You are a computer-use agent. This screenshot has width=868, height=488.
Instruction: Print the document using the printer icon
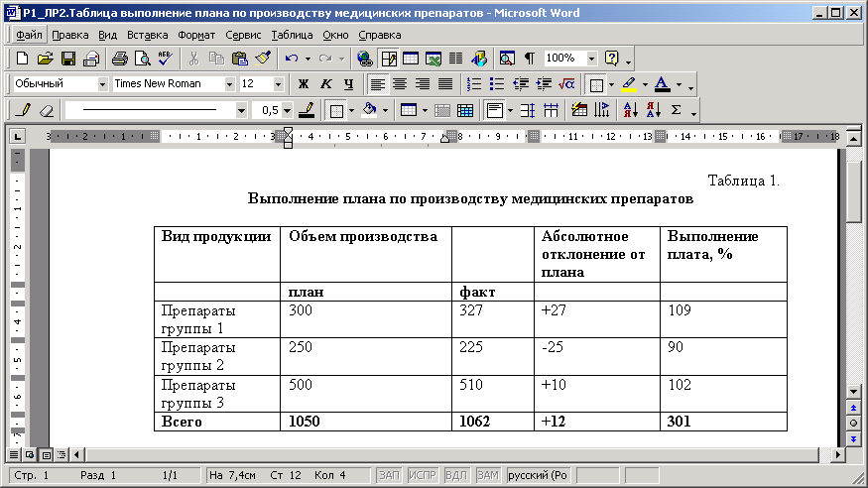pyautogui.click(x=120, y=59)
